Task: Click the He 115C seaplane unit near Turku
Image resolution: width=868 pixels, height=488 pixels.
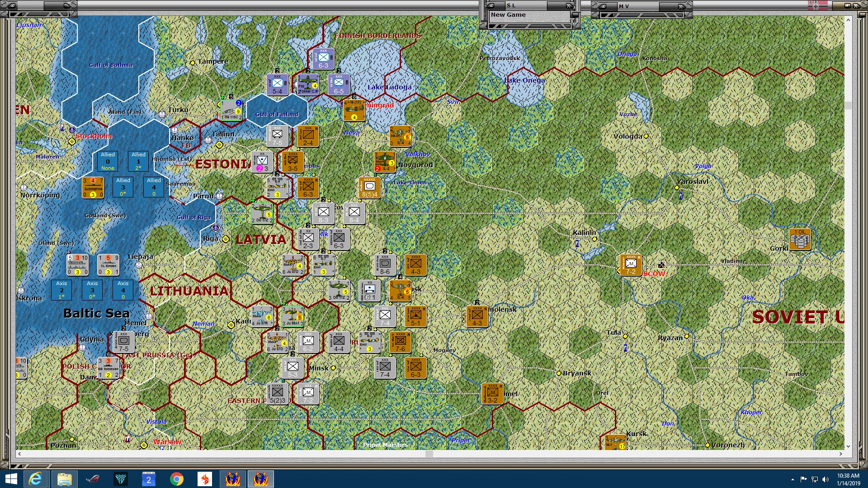Action: [x=231, y=111]
